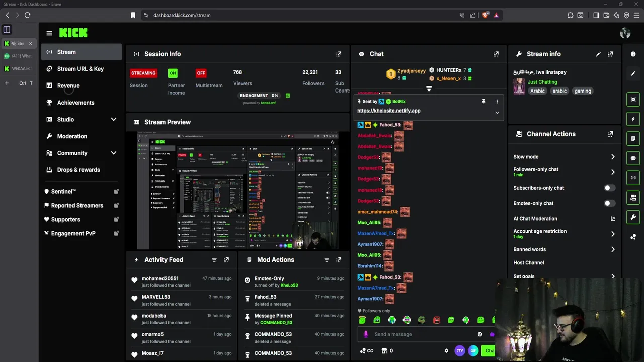The width and height of the screenshot is (644, 362).
Task: Click the Just Chatting category link
Action: point(542,82)
